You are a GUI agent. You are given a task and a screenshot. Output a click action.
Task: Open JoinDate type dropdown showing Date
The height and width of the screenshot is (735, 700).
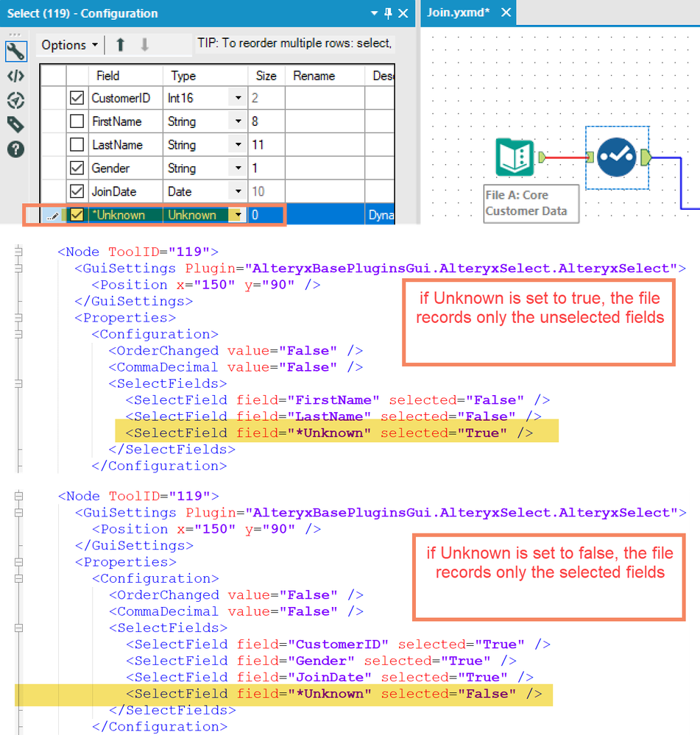click(x=238, y=191)
